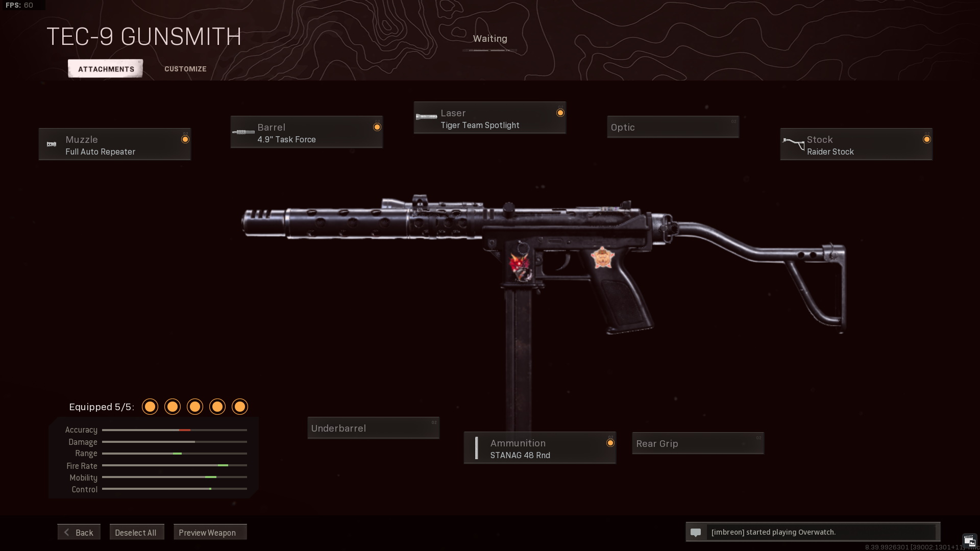Toggle the fifth equipped attachment indicator

coord(239,406)
